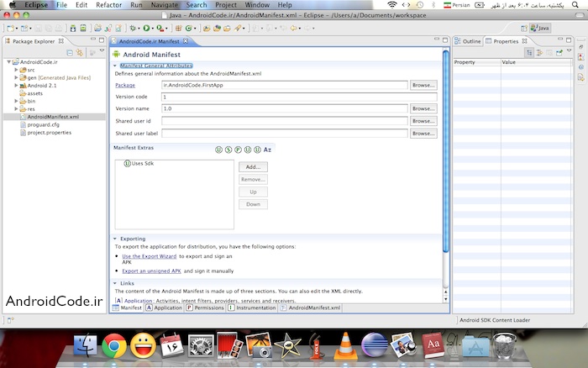Open AndroidManifest.xml in Package Explorer

pos(52,117)
